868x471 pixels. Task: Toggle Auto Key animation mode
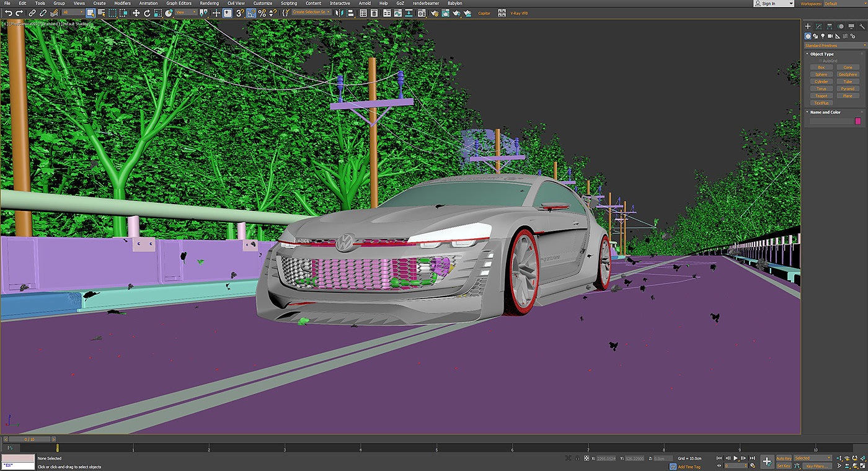coord(783,458)
